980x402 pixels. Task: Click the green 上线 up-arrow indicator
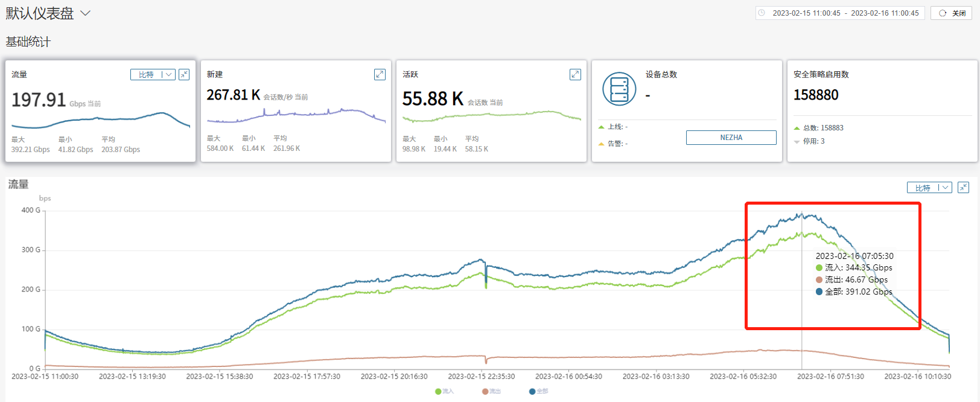601,127
